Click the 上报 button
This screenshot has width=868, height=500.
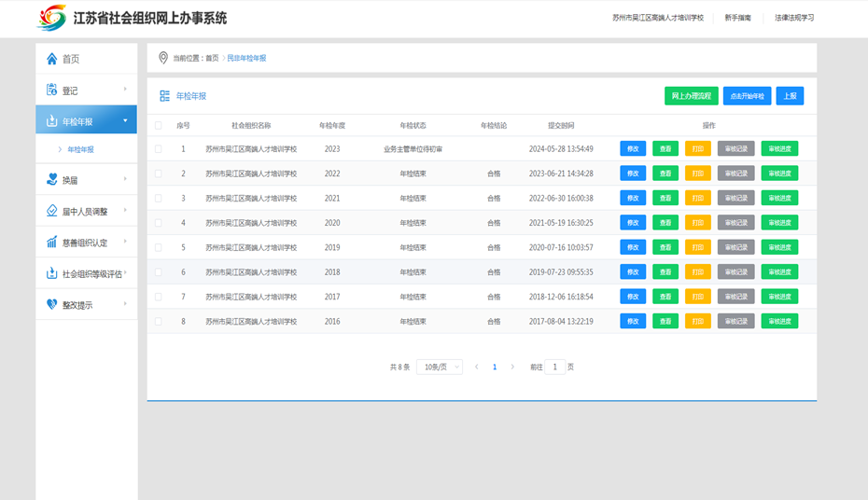[790, 96]
